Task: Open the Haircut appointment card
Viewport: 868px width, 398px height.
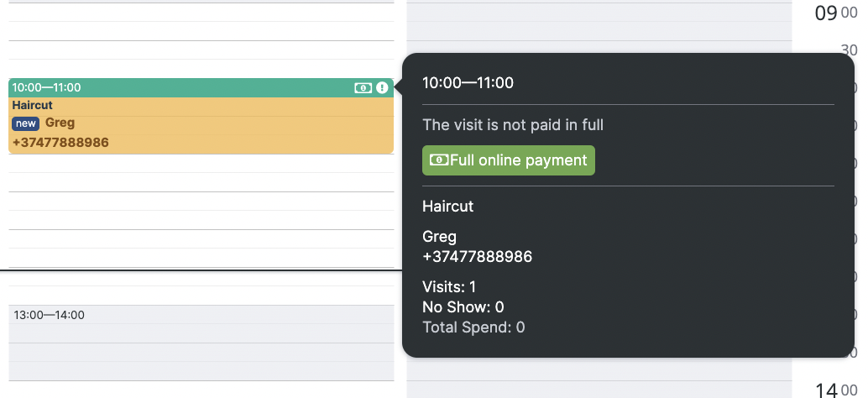Action: tap(201, 116)
